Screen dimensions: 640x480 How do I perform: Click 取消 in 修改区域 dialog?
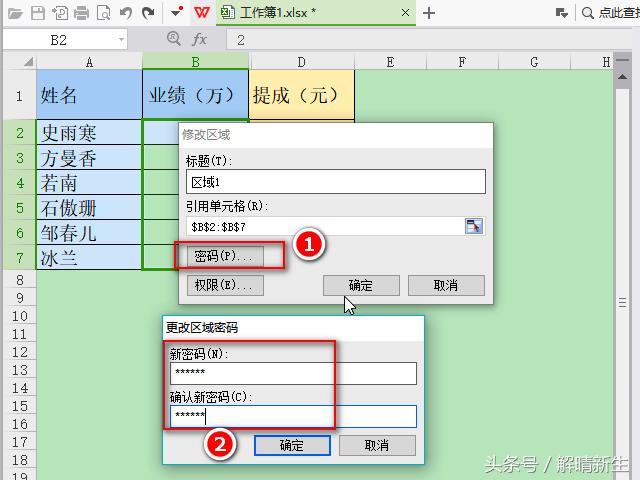(446, 285)
